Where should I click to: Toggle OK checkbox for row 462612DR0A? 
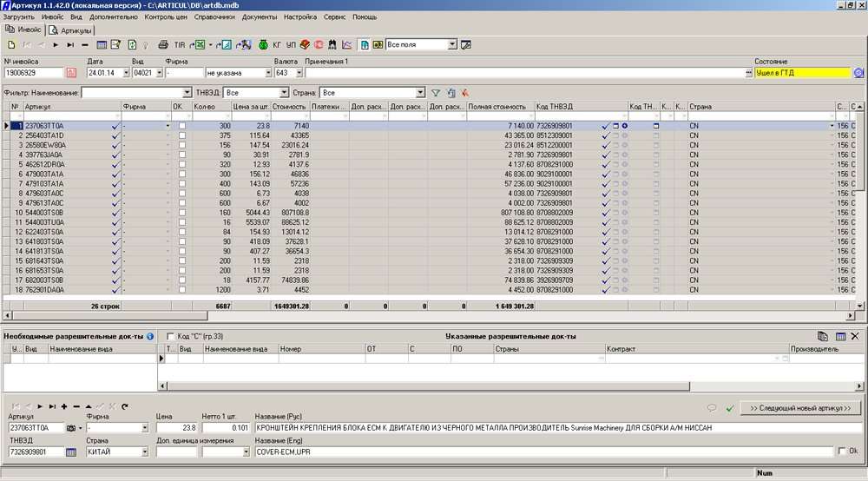(182, 165)
